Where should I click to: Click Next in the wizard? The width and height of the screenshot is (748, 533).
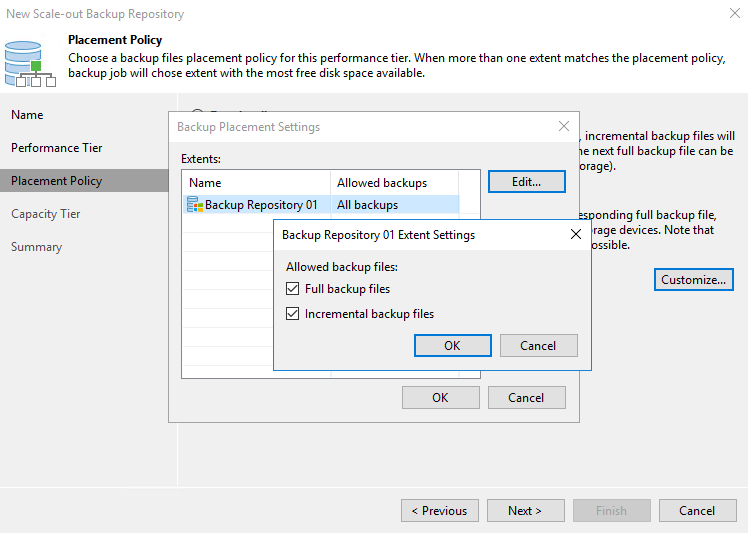click(x=524, y=511)
